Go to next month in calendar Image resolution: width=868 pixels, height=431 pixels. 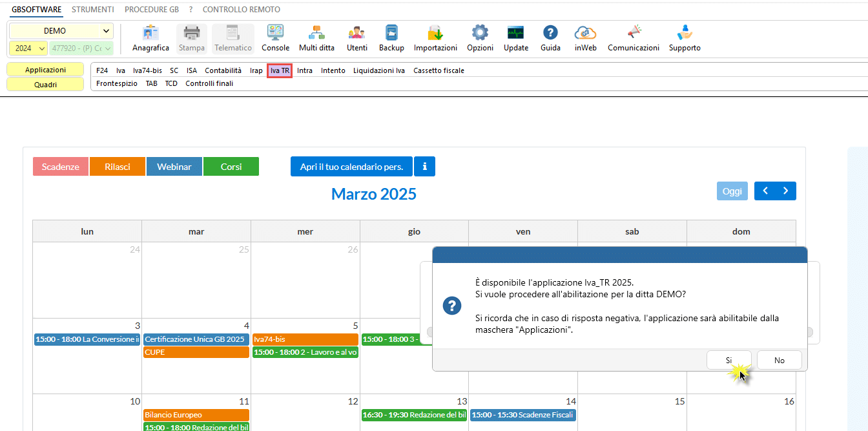(786, 191)
